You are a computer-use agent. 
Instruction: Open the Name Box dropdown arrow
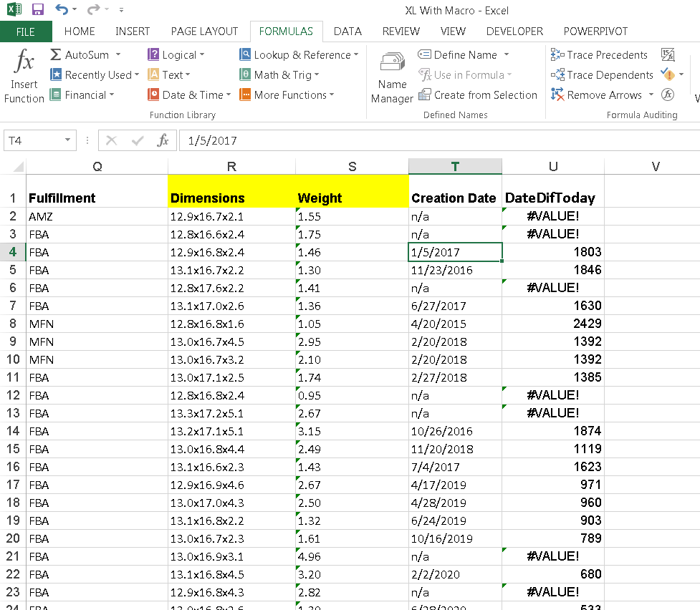(67, 140)
